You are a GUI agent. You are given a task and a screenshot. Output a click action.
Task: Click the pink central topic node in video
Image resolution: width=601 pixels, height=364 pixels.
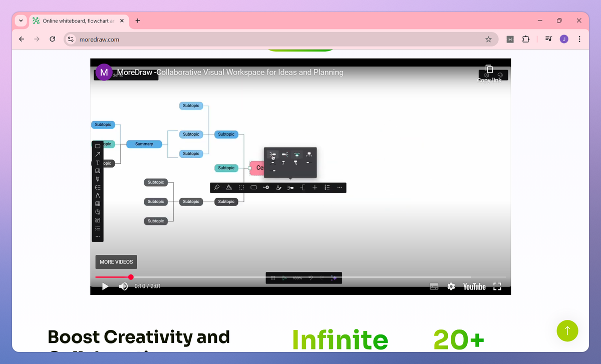257,168
